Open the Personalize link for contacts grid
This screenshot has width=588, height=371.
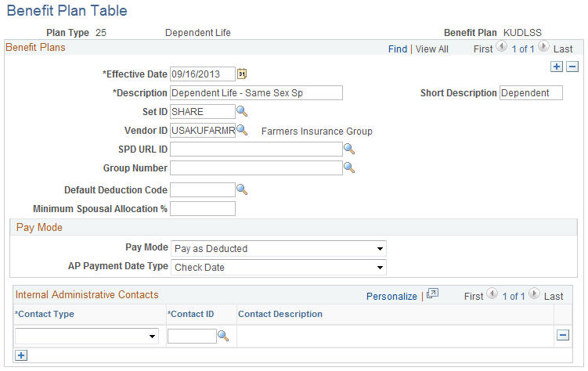click(391, 297)
